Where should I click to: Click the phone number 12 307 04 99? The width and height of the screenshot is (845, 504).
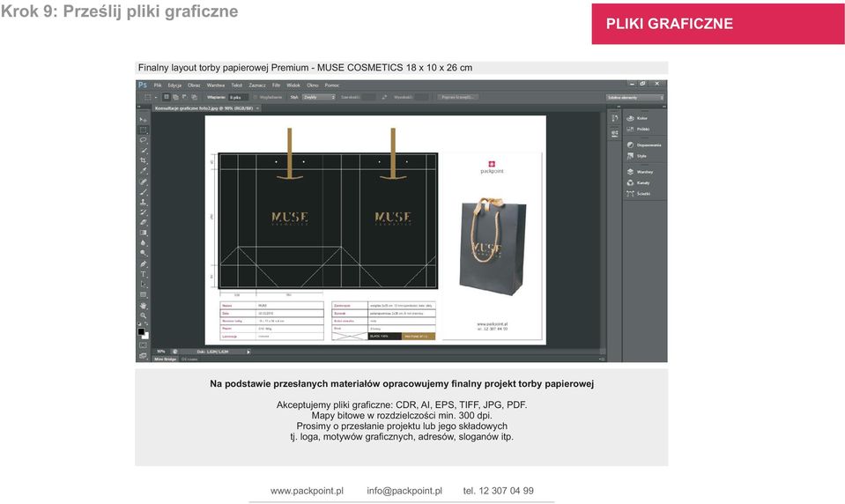(x=506, y=491)
